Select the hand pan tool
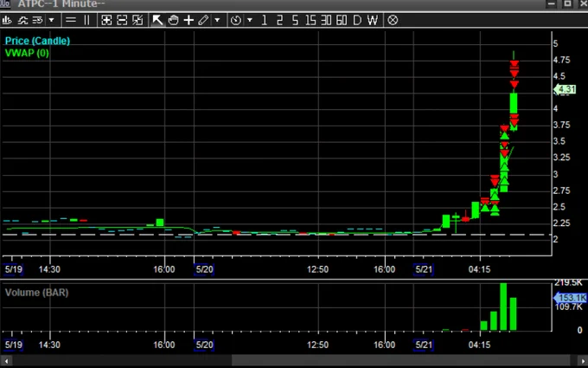The height and width of the screenshot is (368, 588). coord(173,20)
